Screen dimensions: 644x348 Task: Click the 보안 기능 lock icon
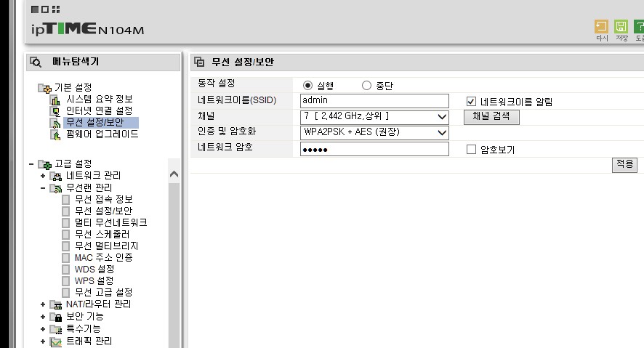(56, 317)
